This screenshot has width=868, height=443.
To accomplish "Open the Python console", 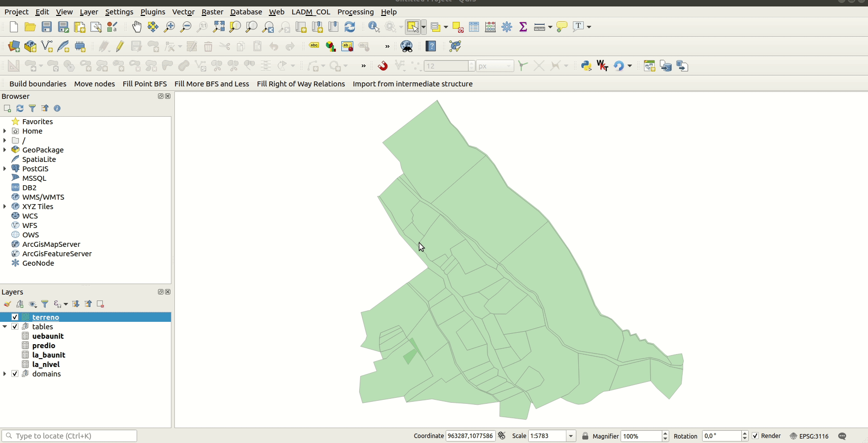I will (586, 66).
